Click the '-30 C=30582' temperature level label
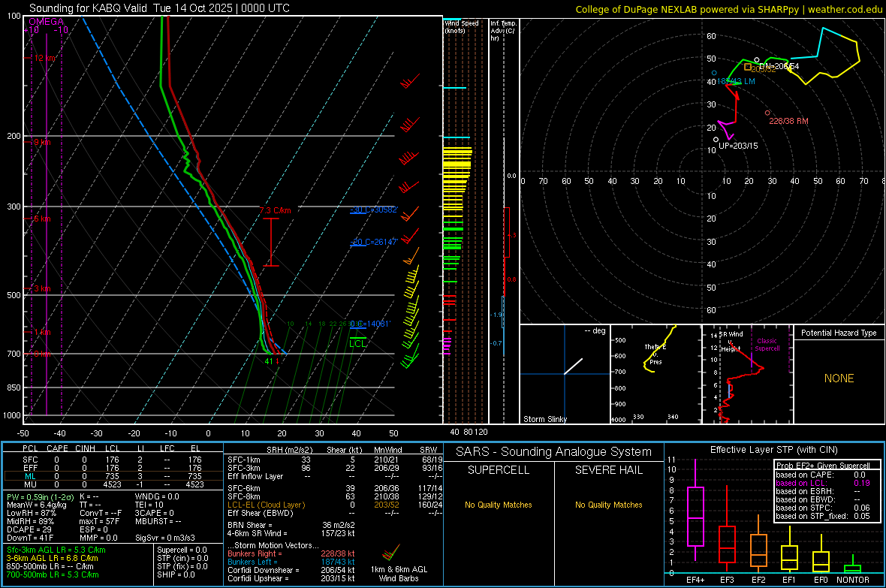The width and height of the screenshot is (886, 588). coord(374,210)
